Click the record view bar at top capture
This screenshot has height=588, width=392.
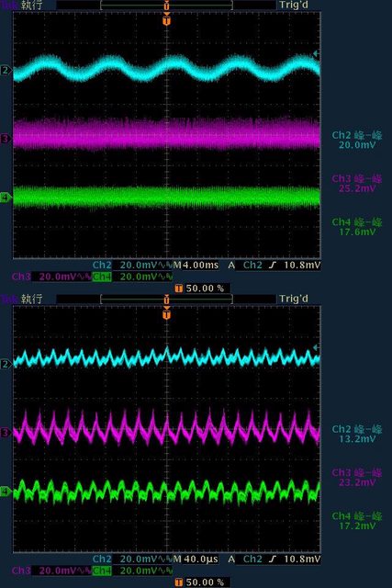(x=167, y=6)
